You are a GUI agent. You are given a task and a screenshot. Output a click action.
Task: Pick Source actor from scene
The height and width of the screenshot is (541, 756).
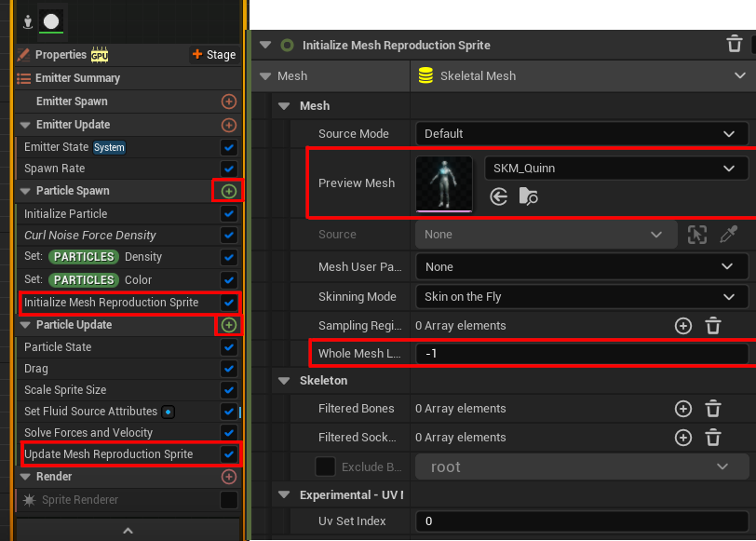696,235
